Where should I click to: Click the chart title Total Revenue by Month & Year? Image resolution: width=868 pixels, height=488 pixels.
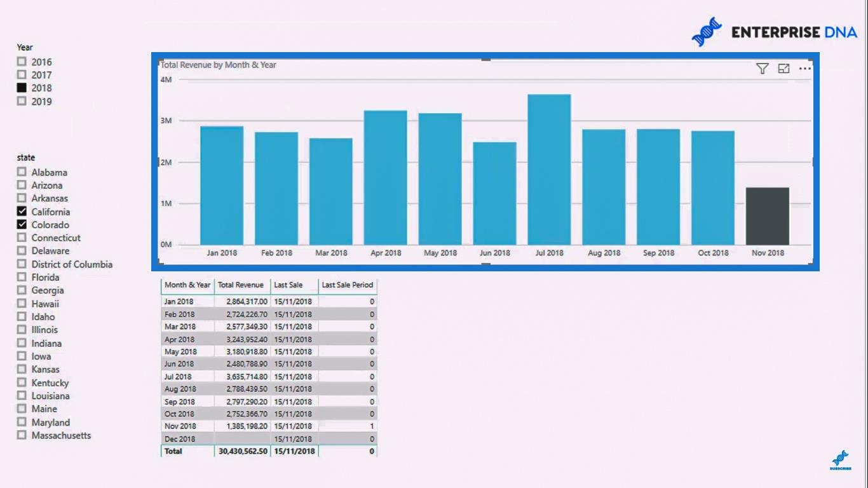(x=219, y=65)
